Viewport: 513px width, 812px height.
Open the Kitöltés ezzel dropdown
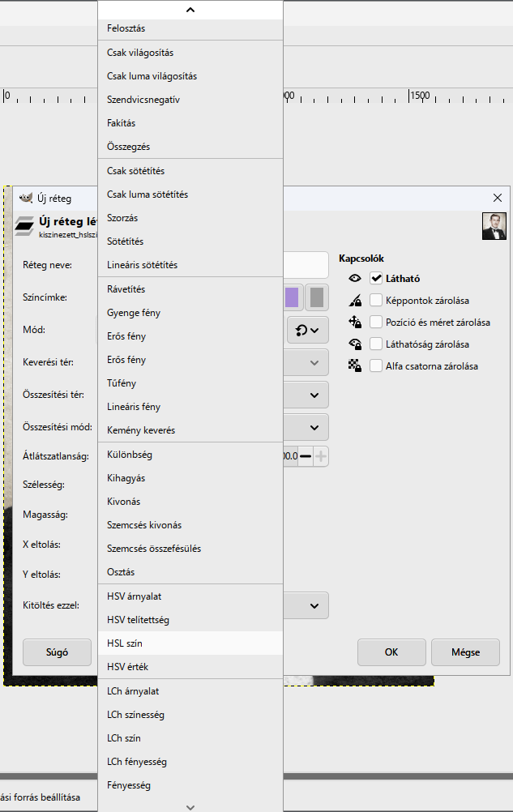[306, 606]
